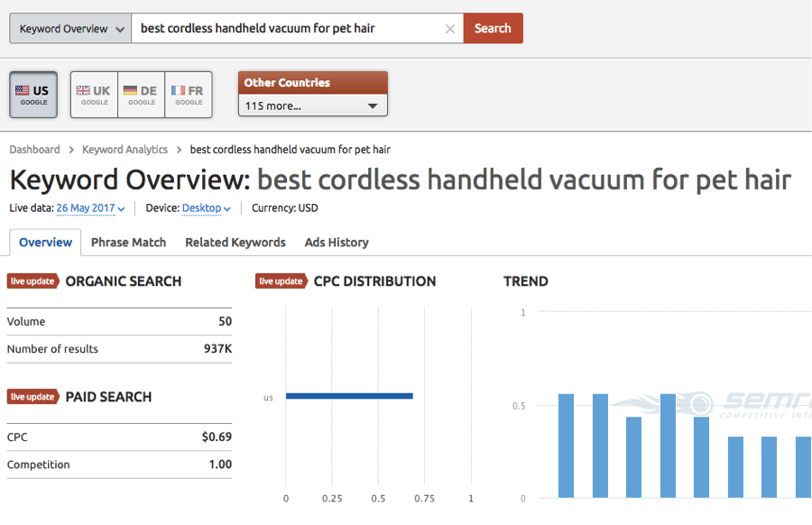Click the live update badge on Paid Search
Screen dimensions: 812x525
(32, 397)
